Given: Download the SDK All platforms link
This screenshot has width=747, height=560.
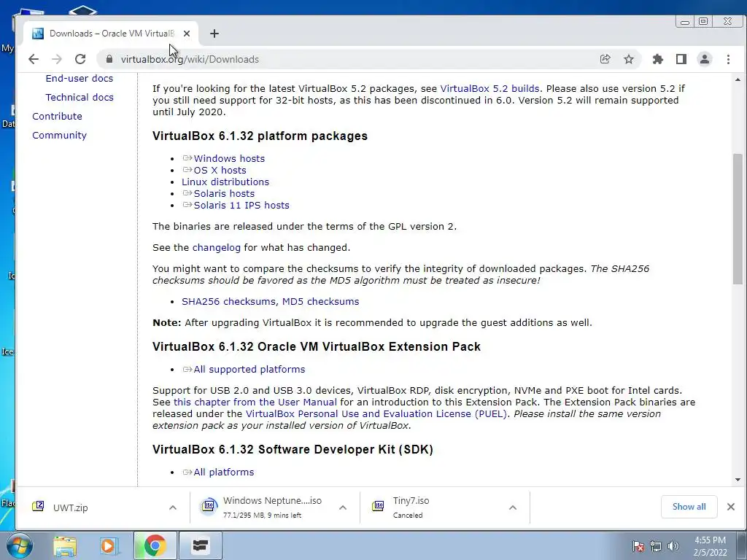Looking at the screenshot, I should 224,472.
